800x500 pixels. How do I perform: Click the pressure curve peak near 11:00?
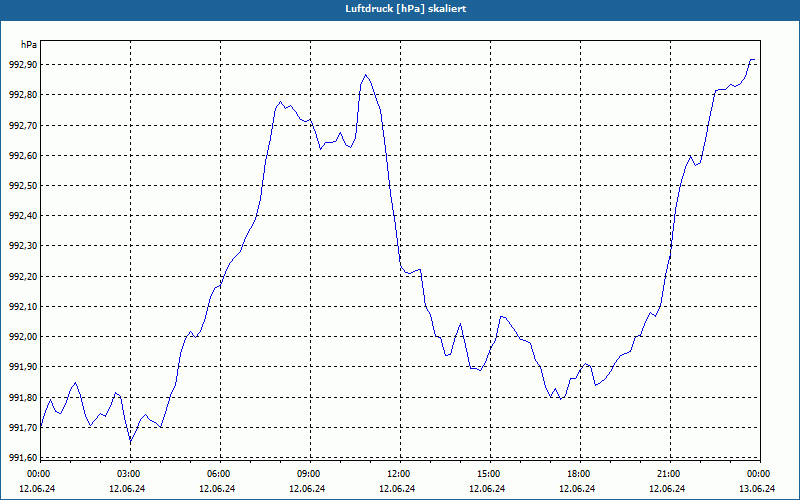pos(365,75)
